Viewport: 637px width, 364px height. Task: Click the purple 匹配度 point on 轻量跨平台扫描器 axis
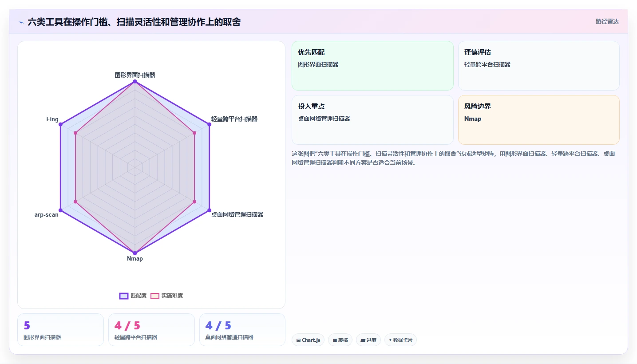(209, 124)
